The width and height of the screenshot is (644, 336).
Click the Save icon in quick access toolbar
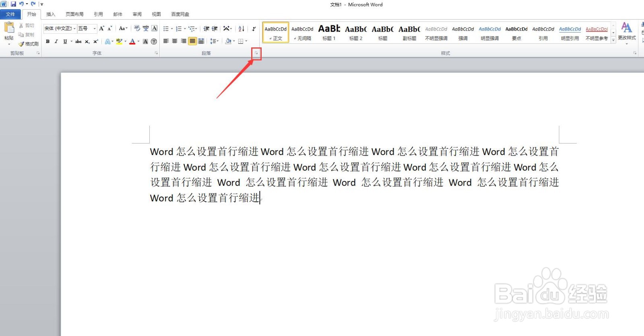tap(13, 4)
